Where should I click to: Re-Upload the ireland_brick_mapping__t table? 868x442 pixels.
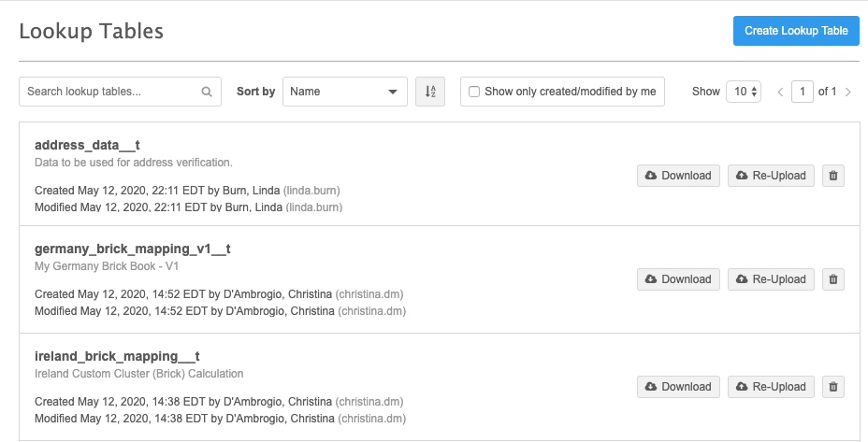click(771, 387)
